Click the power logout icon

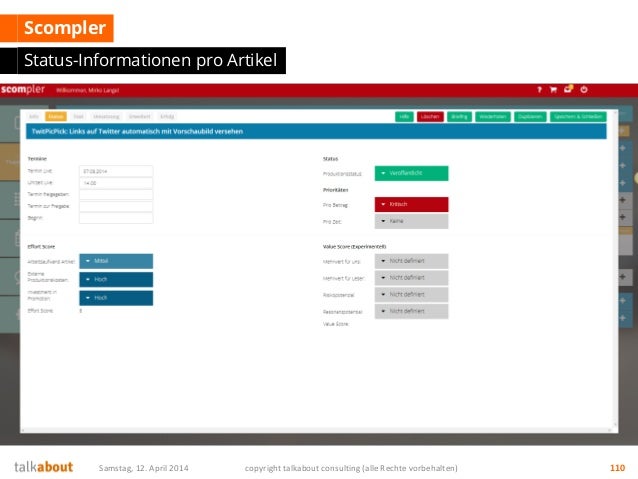click(x=584, y=90)
